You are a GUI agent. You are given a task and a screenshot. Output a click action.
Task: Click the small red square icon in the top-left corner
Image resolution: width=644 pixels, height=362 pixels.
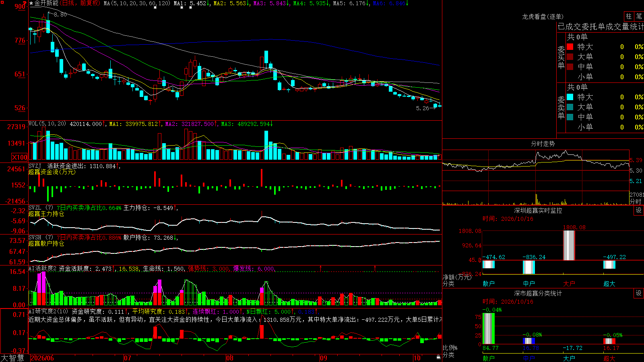[2, 2]
